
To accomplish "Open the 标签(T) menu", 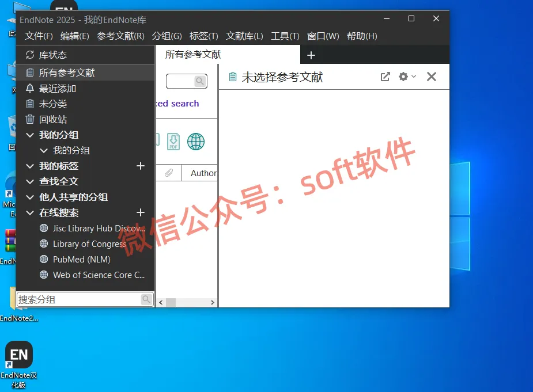I will (x=203, y=36).
